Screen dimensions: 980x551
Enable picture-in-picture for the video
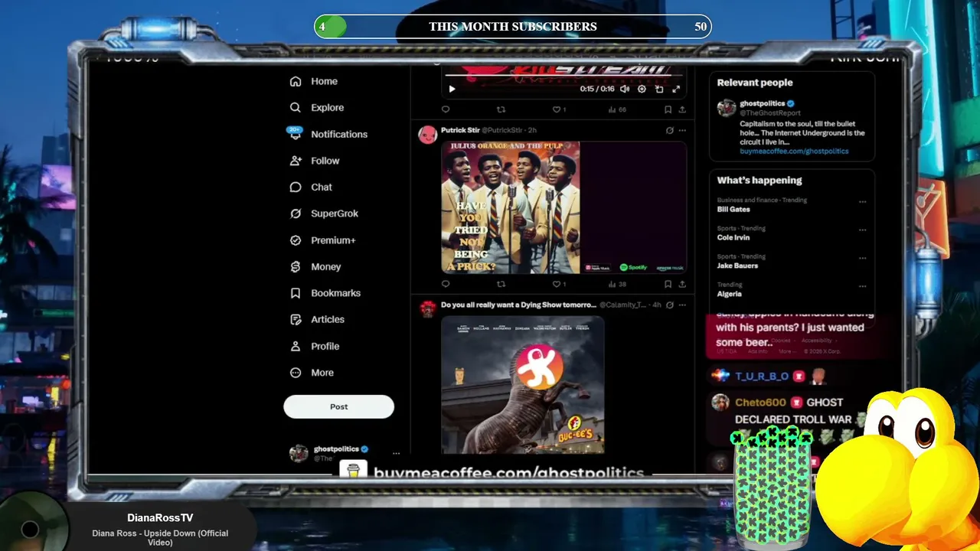659,89
